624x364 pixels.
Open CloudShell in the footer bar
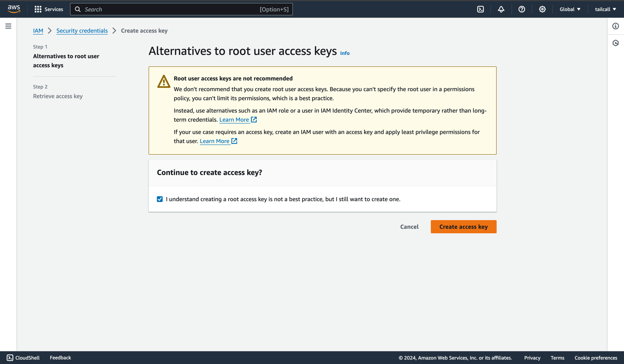(23, 358)
